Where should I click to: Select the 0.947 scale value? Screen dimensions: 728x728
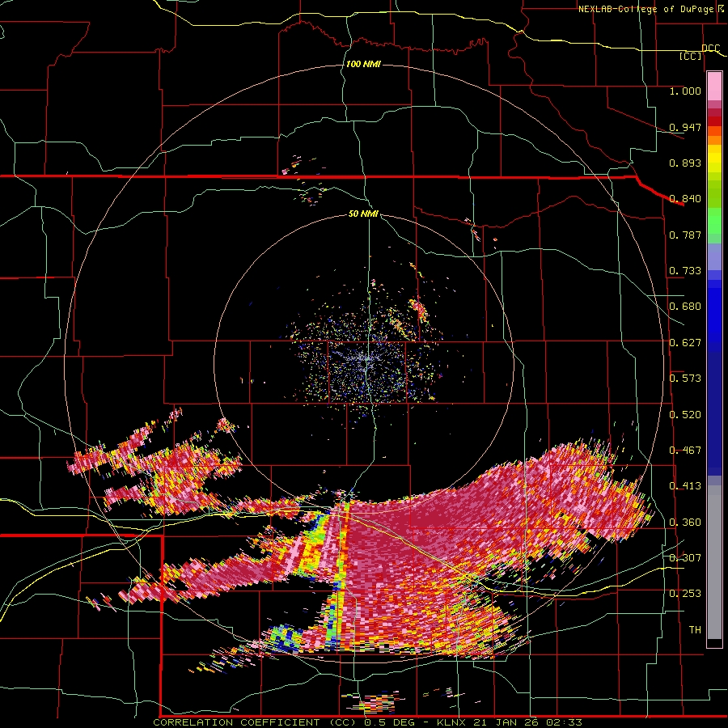(x=685, y=127)
